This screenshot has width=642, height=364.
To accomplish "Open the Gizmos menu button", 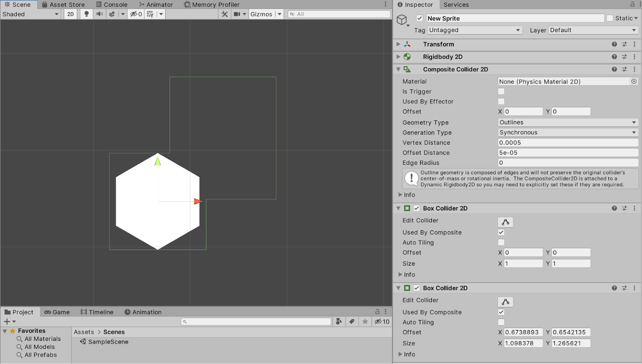I will pos(261,14).
